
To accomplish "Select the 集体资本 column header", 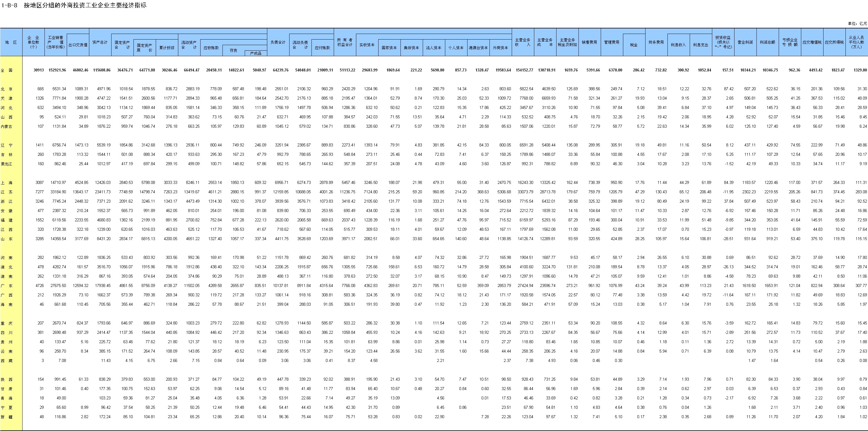I will 411,47.
